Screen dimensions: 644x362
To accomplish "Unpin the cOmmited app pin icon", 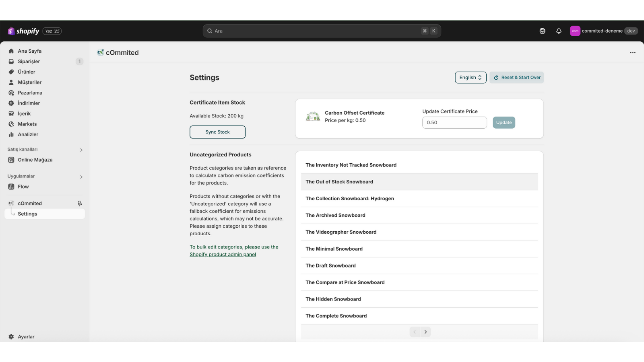I will (x=80, y=204).
